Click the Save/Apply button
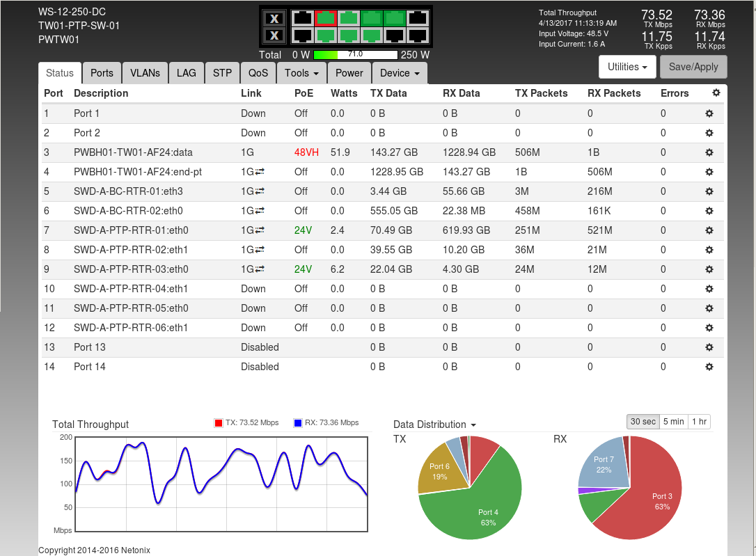This screenshot has height=556, width=756. pos(693,67)
